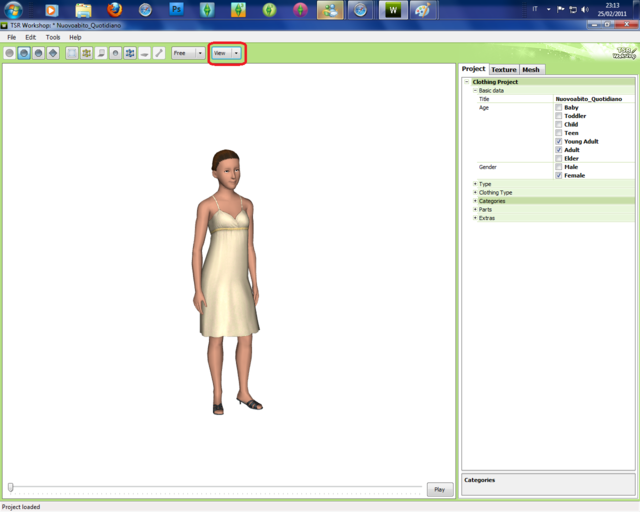Select the Project tab
This screenshot has width=640, height=512.
(473, 69)
